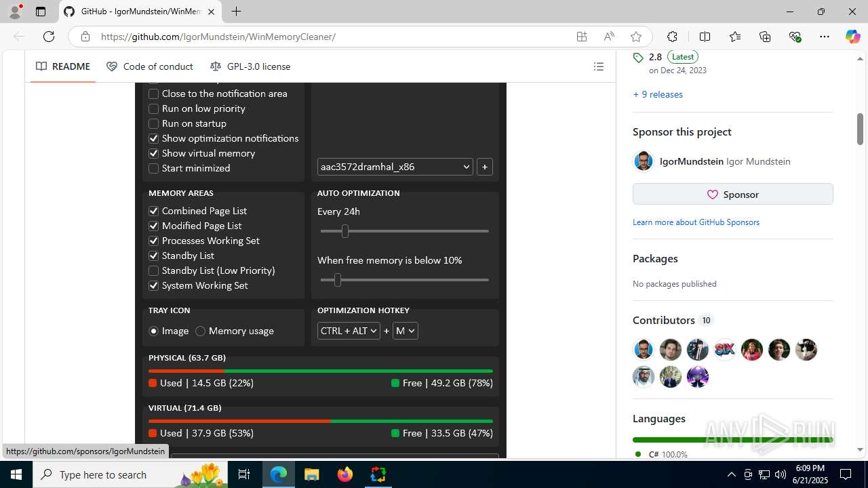View + 9 releases link

pos(658,94)
